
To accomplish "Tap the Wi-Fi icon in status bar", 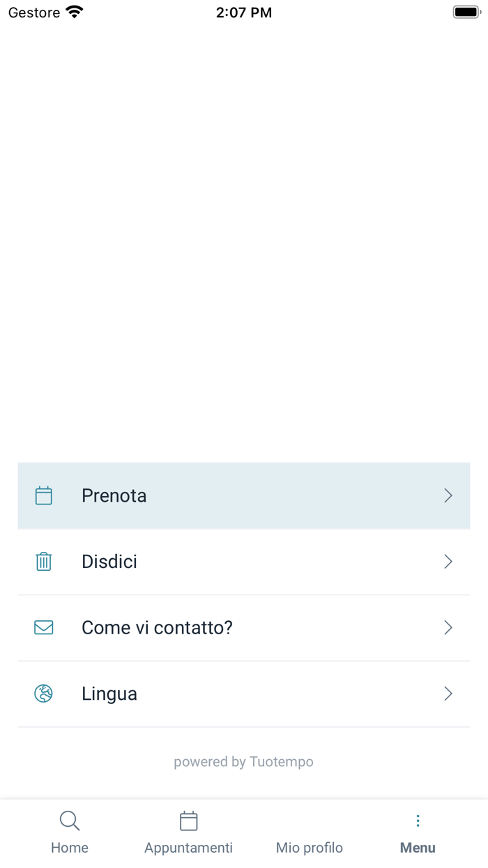I will tap(74, 12).
